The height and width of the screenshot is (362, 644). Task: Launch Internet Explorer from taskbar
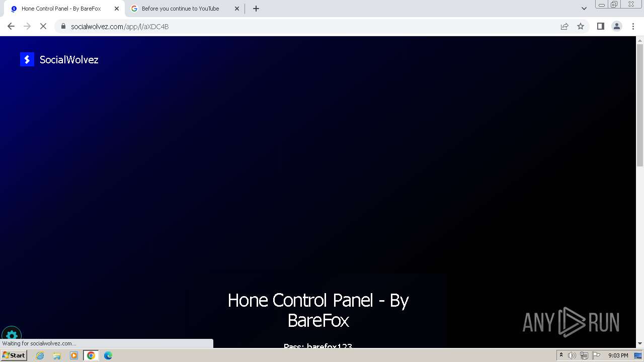(40, 355)
